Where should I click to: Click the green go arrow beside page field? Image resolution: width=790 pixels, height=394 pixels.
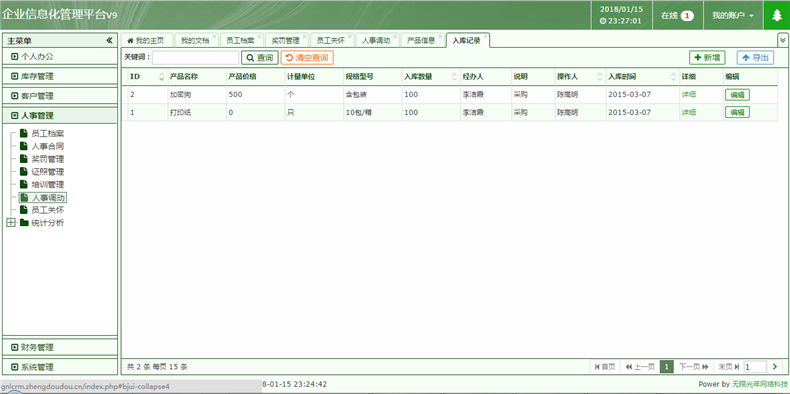point(775,367)
